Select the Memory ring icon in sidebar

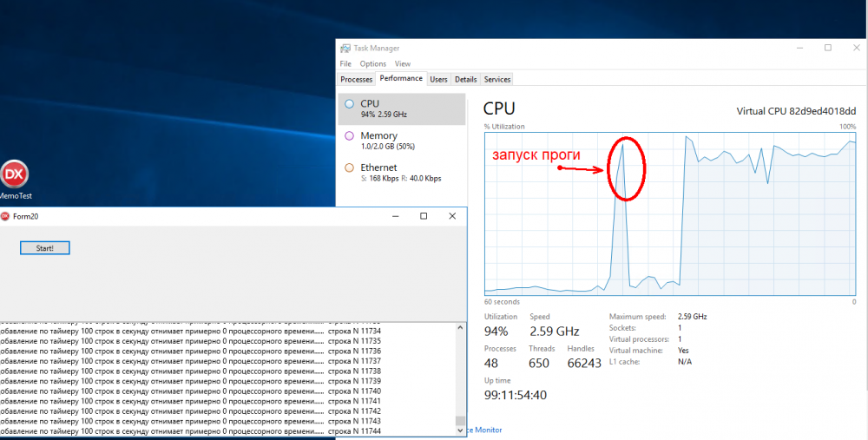coord(349,135)
